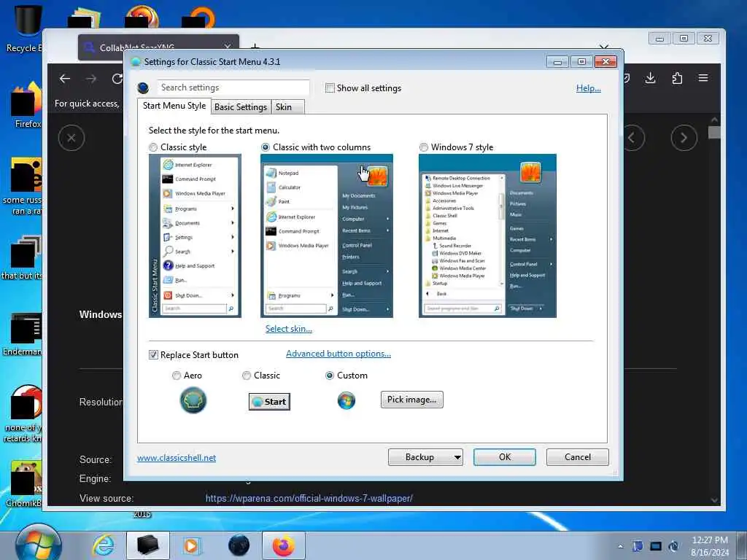
Task: Choose Classic style start menu
Action: [x=153, y=147]
